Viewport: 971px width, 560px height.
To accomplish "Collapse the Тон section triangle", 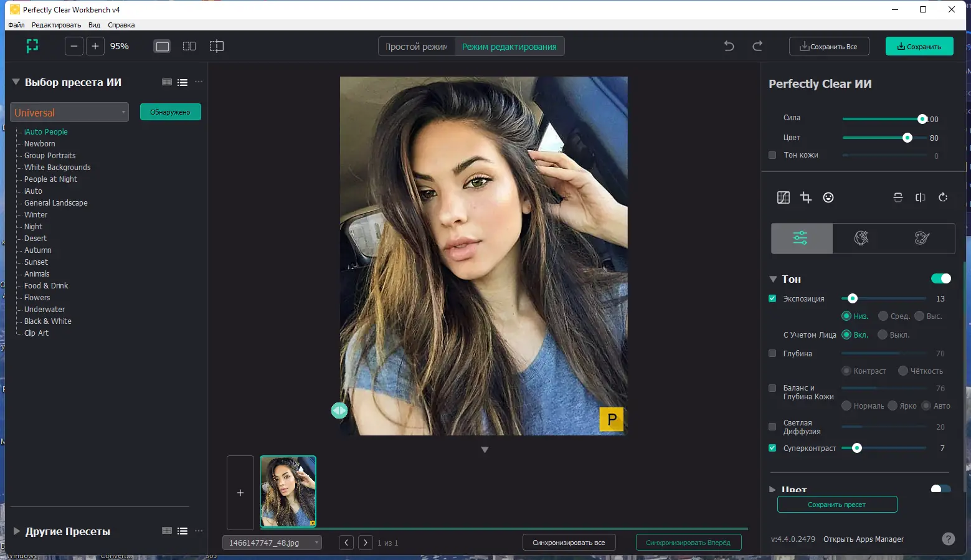I will pyautogui.click(x=773, y=279).
